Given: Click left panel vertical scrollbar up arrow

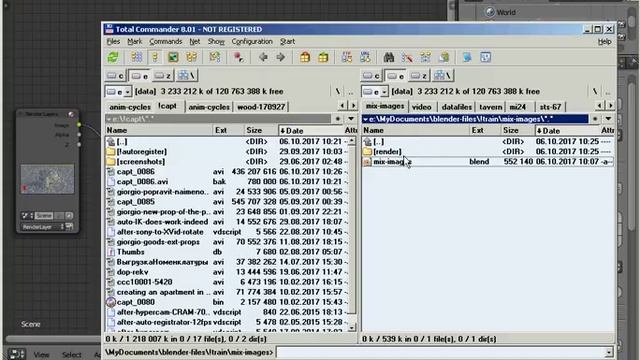Looking at the screenshot, I should pos(351,141).
